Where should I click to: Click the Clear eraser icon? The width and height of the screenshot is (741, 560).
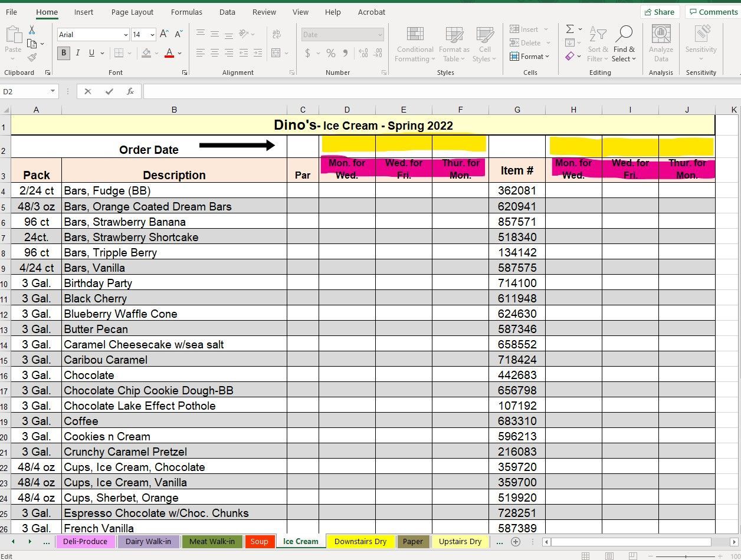570,57
